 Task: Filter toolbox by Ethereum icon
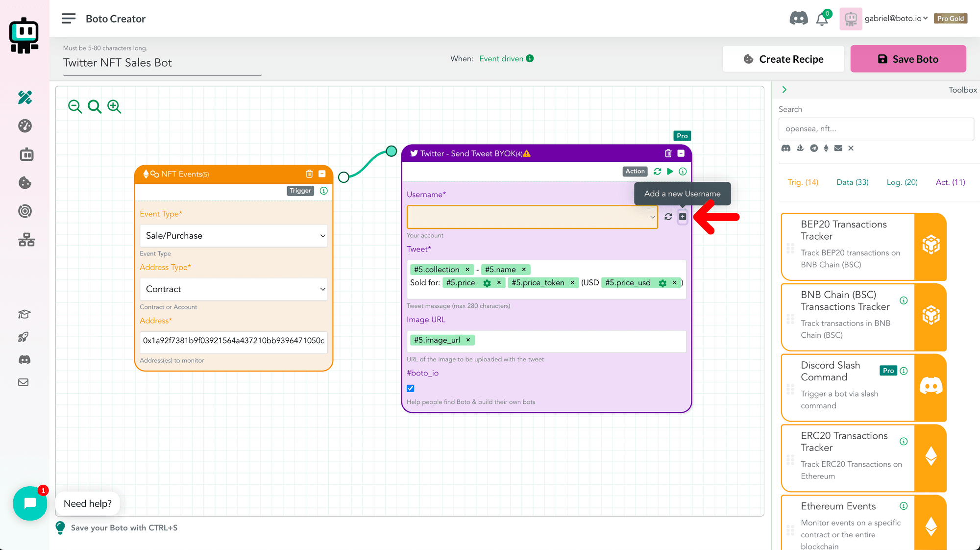(x=826, y=148)
